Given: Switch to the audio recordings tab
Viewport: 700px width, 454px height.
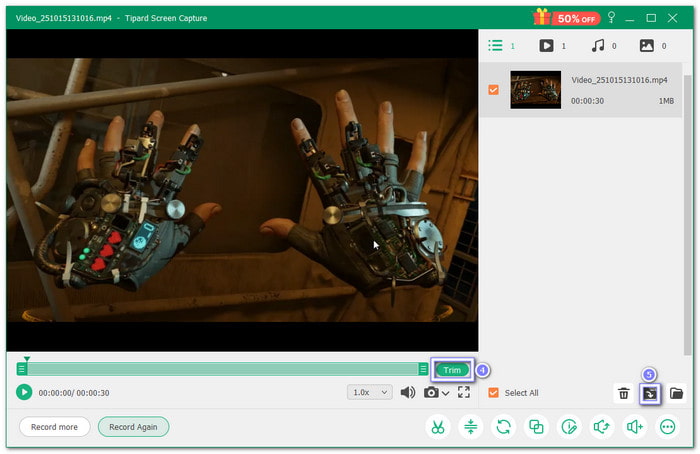Looking at the screenshot, I should tap(598, 46).
